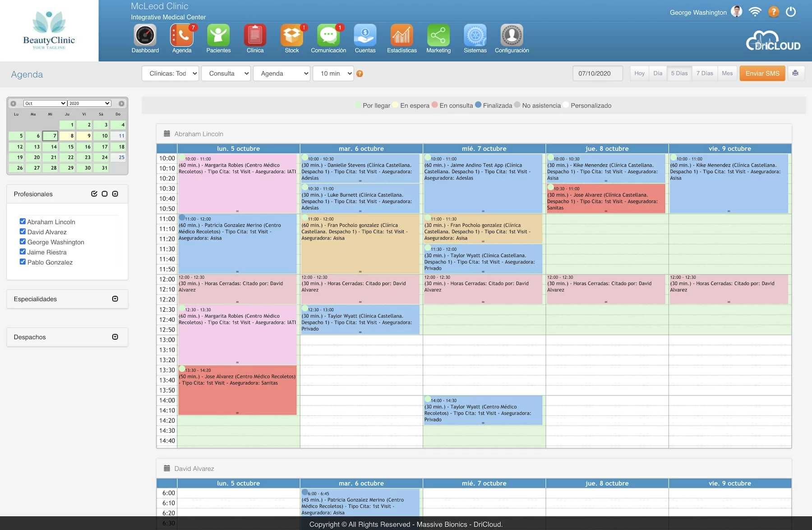
Task: Click the red En consulta legend dot
Action: click(x=434, y=105)
